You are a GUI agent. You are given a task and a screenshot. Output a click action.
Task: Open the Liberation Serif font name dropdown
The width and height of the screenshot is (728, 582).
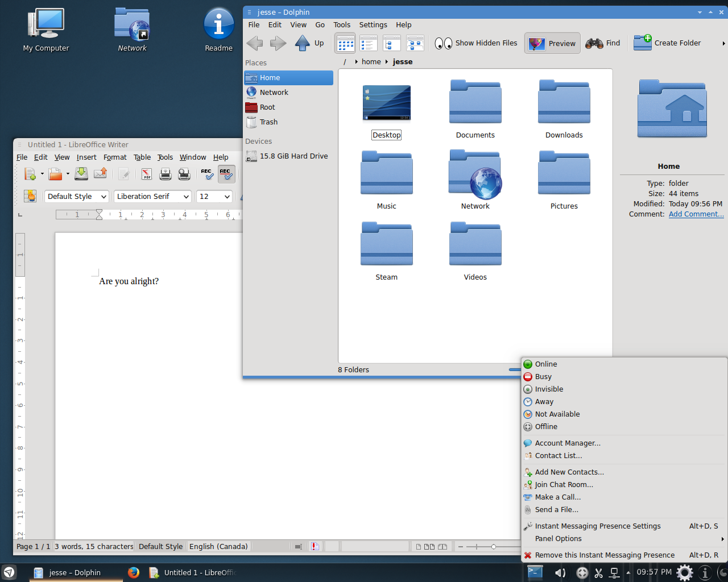(x=186, y=197)
